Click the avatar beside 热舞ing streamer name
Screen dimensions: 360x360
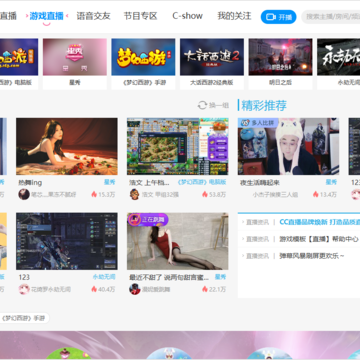pos(24,194)
